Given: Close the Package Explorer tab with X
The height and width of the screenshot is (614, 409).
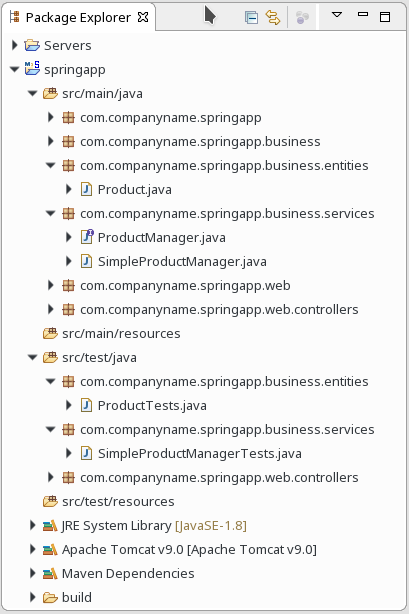Looking at the screenshot, I should (143, 17).
